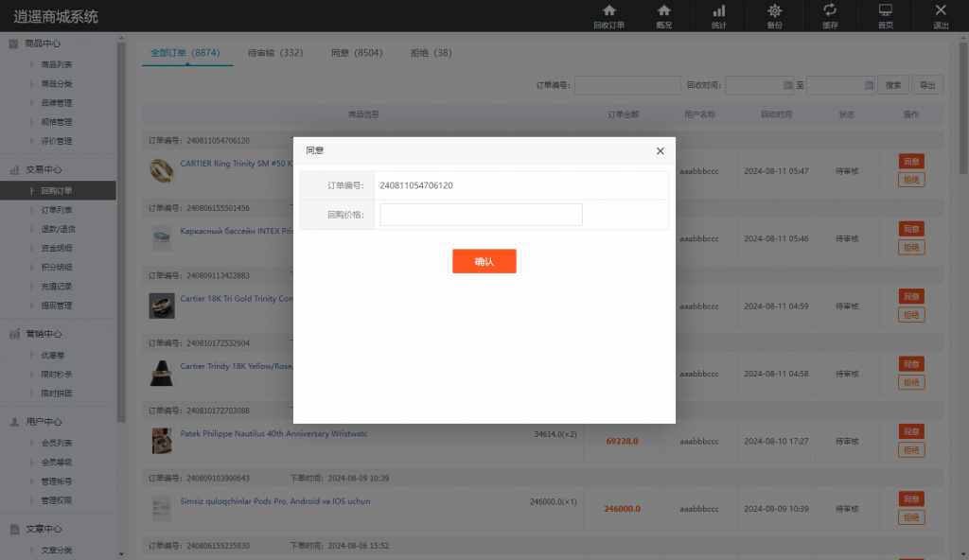This screenshot has height=560, width=969.
Task: Open Patek Philippe Nautilus product link
Action: tap(273, 434)
